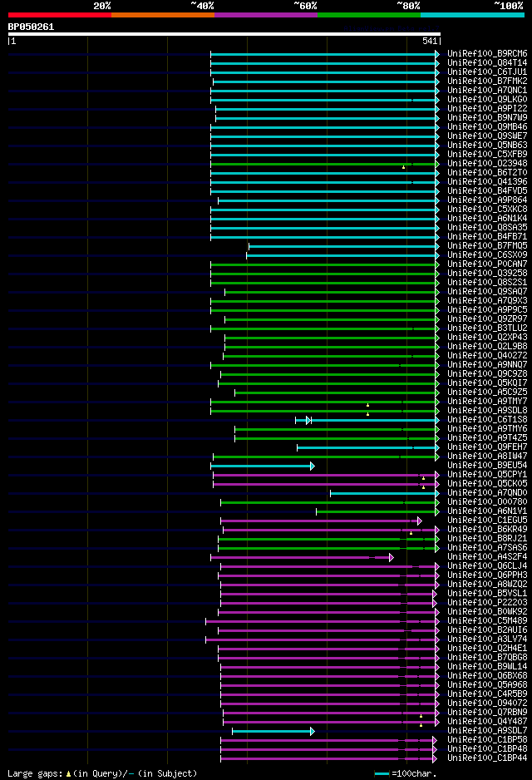Click the white query sequence ruler bar
The width and height of the screenshot is (532, 780).
(224, 34)
